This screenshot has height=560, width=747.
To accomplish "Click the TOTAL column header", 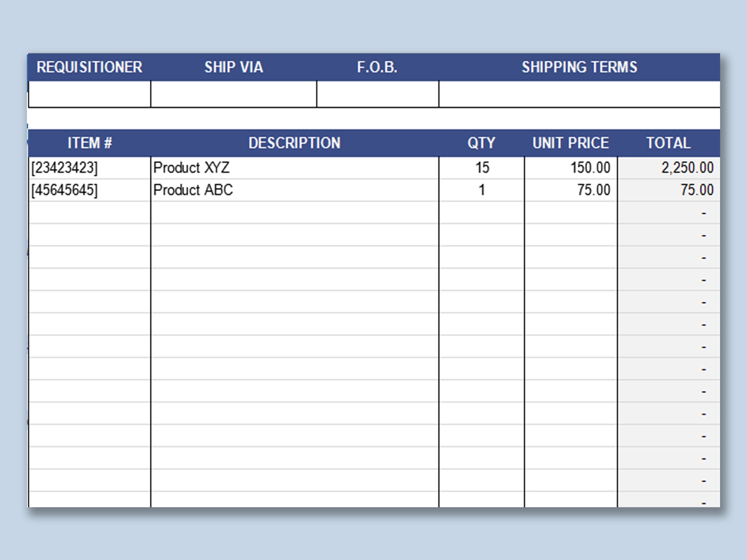I will pyautogui.click(x=668, y=143).
